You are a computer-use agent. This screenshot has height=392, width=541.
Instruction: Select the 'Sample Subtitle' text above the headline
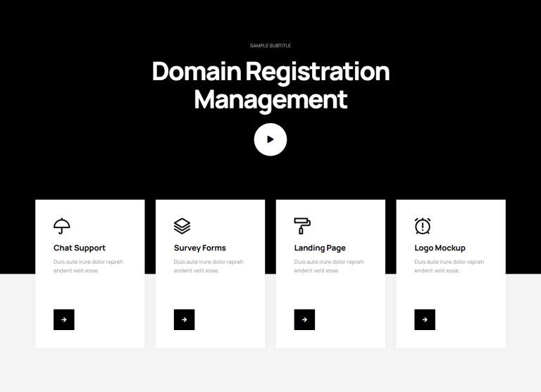click(270, 46)
